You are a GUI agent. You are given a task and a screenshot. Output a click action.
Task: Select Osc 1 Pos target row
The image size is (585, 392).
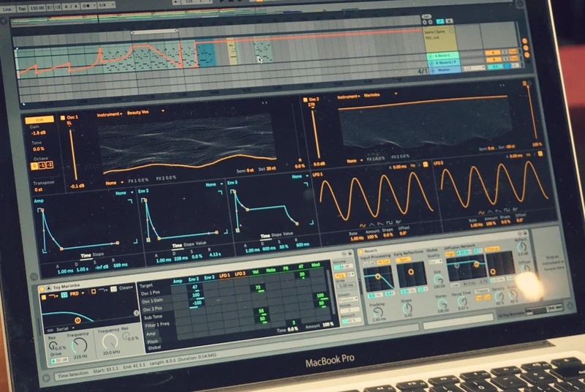150,293
